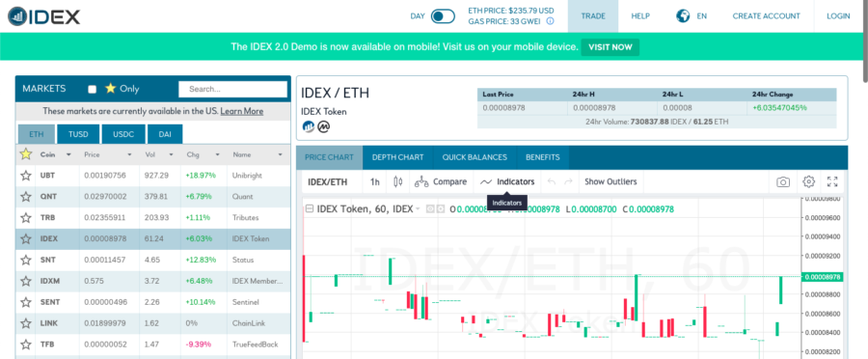Favorite the UBT coin star

(x=25, y=176)
